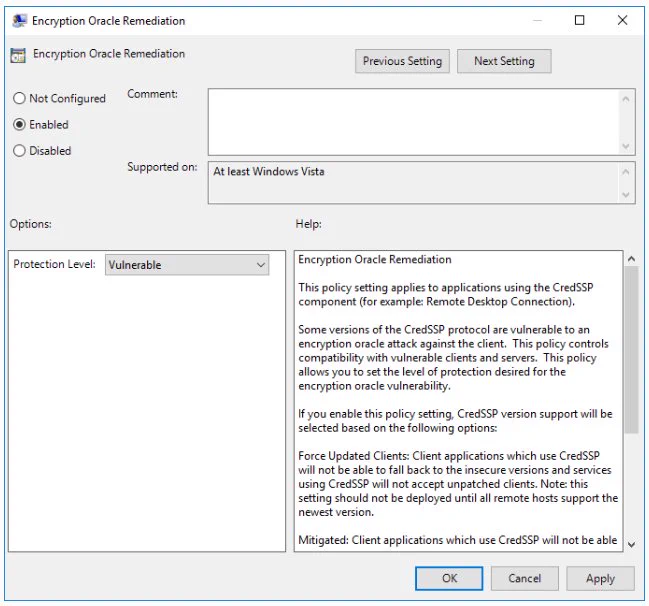Screen dimensions: 649x606
Task: Go to Previous Setting
Action: 402,61
